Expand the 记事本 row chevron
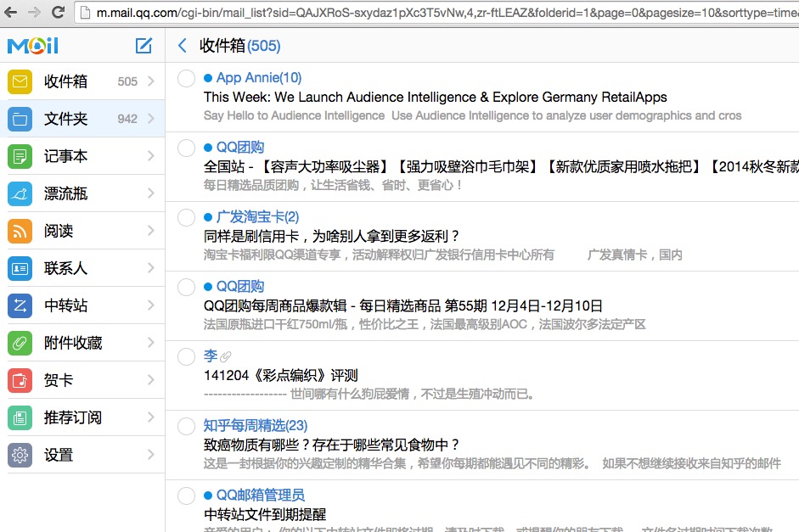This screenshot has height=532, width=799. click(x=151, y=156)
